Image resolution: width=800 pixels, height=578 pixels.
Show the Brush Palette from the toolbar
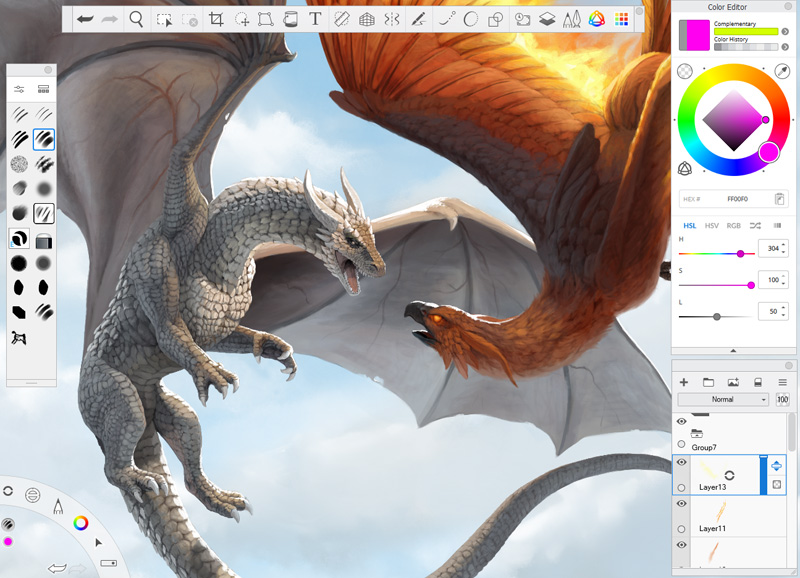pos(571,20)
